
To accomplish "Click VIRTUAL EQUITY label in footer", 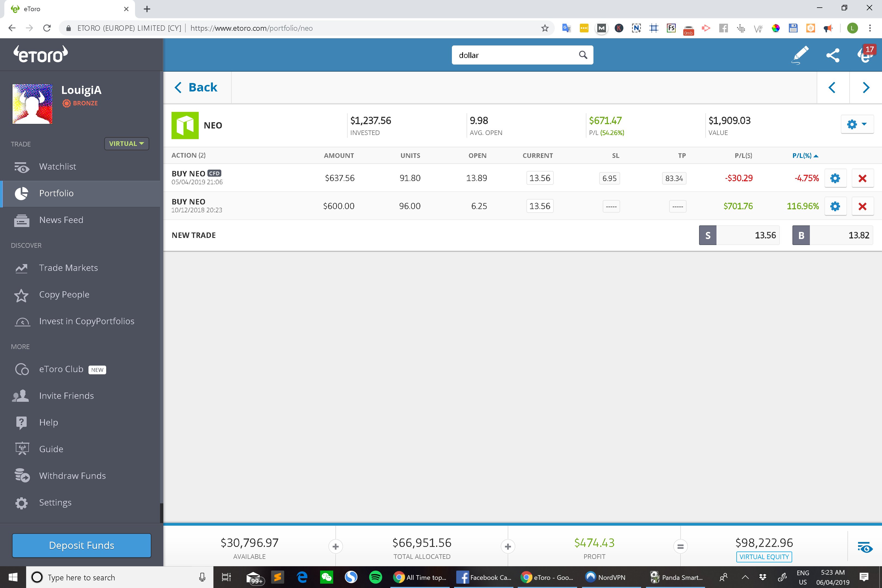I will pos(764,557).
